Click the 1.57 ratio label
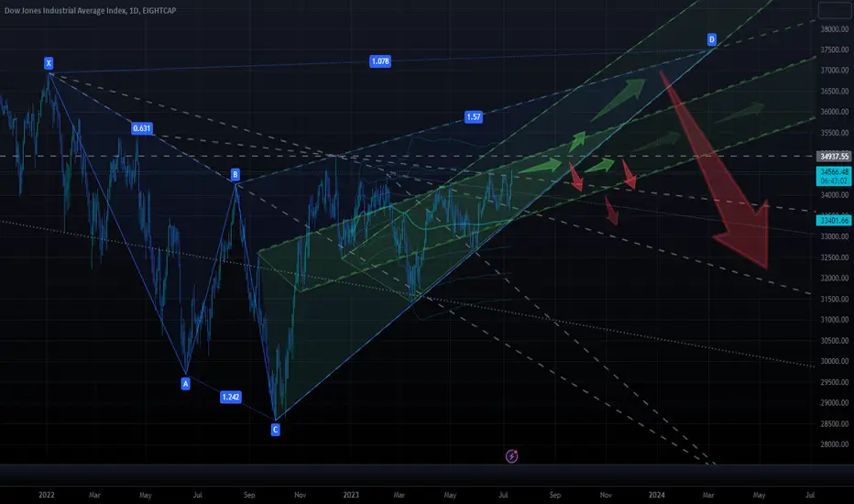 (474, 116)
